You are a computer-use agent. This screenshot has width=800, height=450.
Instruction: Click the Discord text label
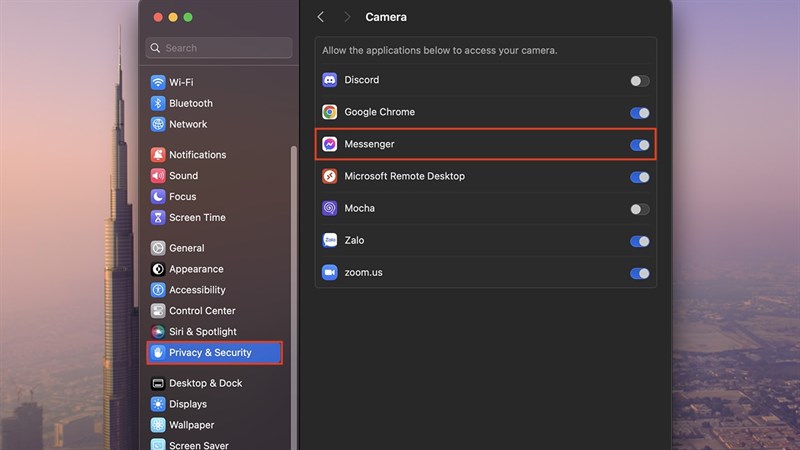point(362,80)
